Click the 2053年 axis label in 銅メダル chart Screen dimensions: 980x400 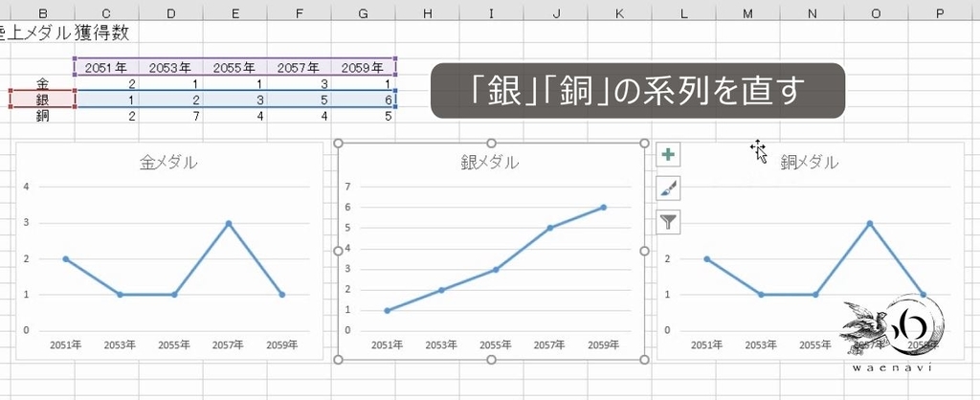tap(761, 345)
